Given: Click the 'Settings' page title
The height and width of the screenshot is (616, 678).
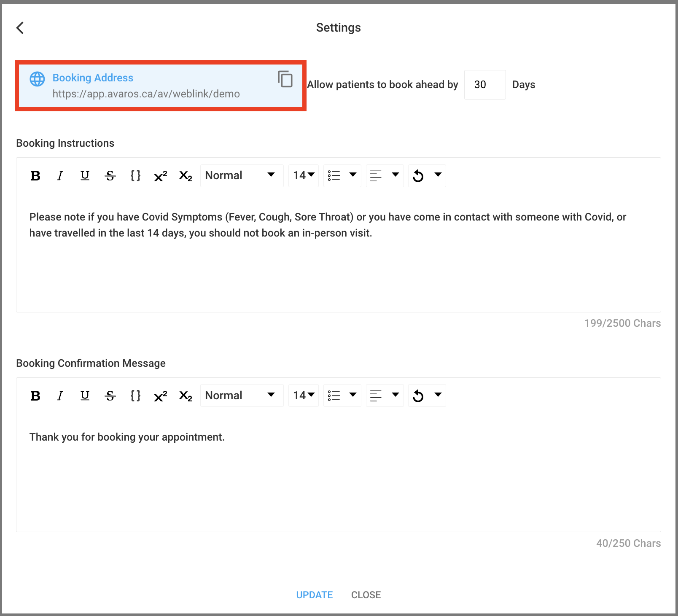Looking at the screenshot, I should pyautogui.click(x=339, y=28).
